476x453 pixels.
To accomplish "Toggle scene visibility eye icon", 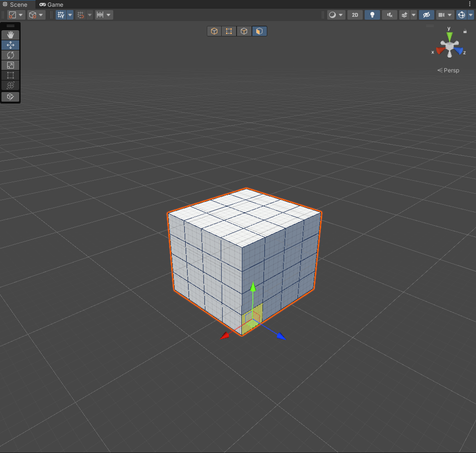I will (x=426, y=15).
